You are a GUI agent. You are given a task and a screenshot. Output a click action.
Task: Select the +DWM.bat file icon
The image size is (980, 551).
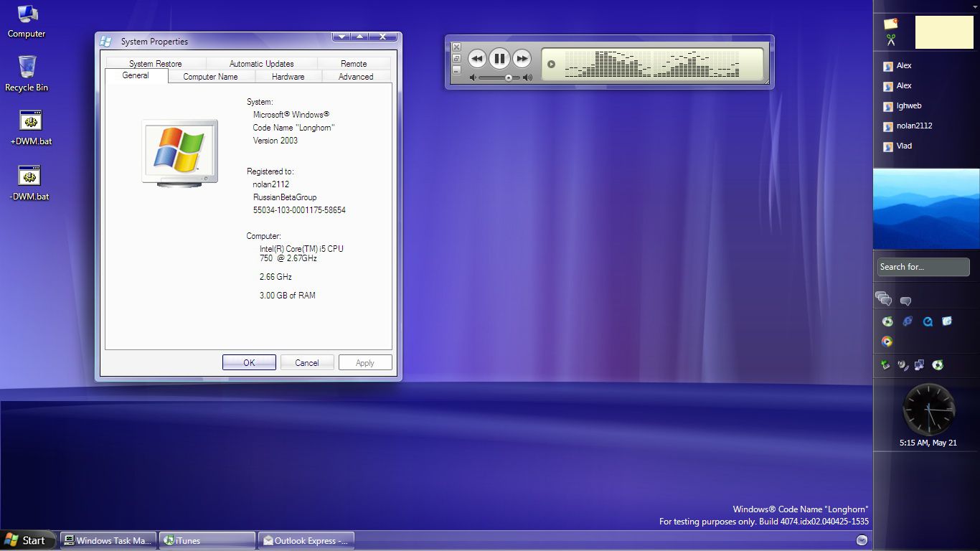31,128
